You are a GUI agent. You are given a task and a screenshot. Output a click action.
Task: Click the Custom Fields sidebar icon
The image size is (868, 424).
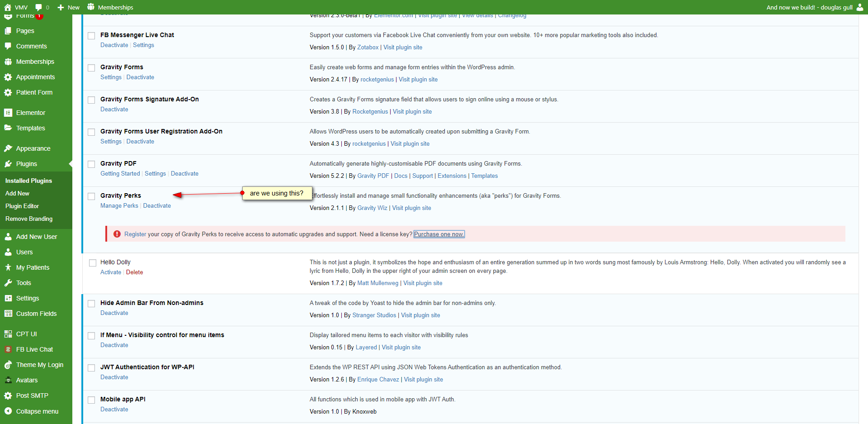click(8, 314)
